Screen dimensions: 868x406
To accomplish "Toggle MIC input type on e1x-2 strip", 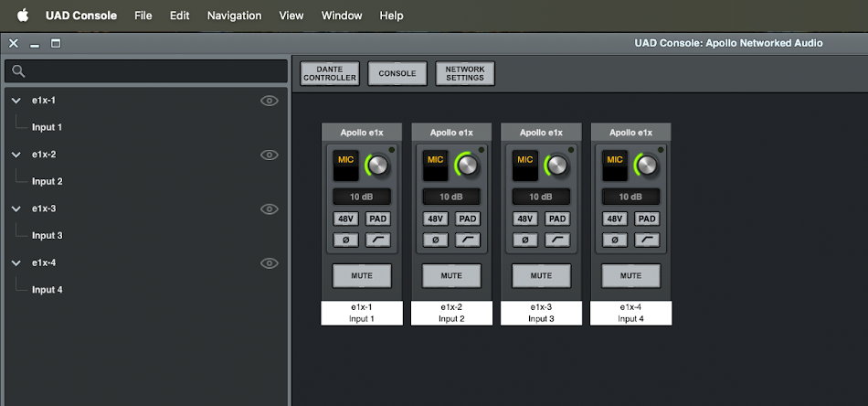I will coord(436,166).
